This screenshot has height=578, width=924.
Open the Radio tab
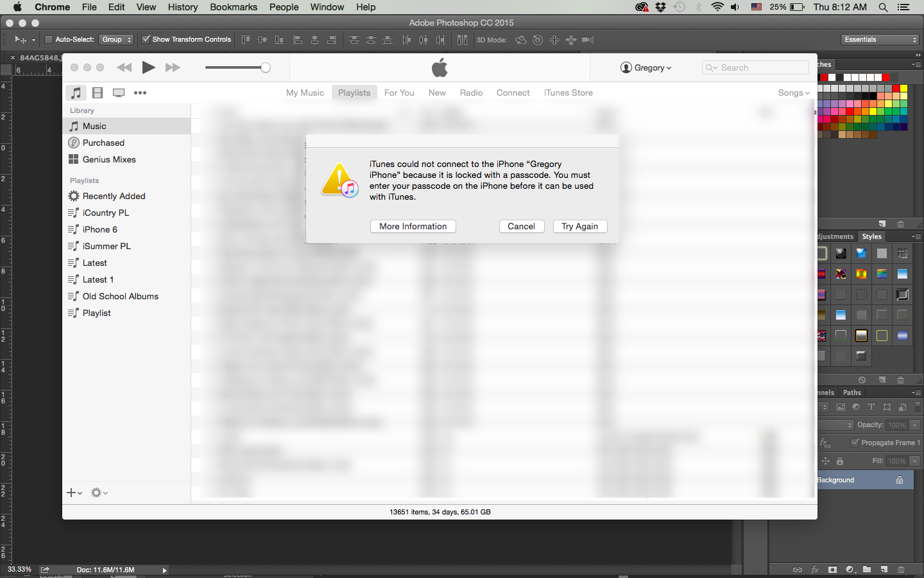(471, 92)
